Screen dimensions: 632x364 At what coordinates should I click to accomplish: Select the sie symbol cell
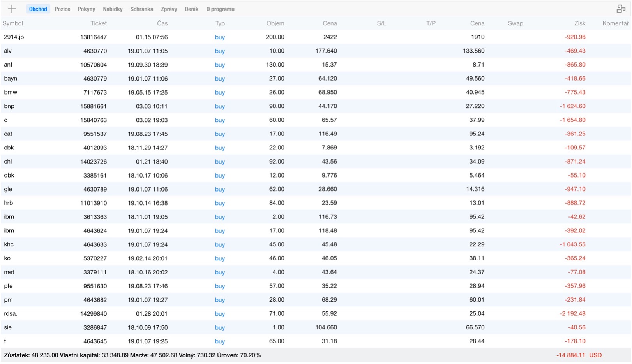coord(8,327)
